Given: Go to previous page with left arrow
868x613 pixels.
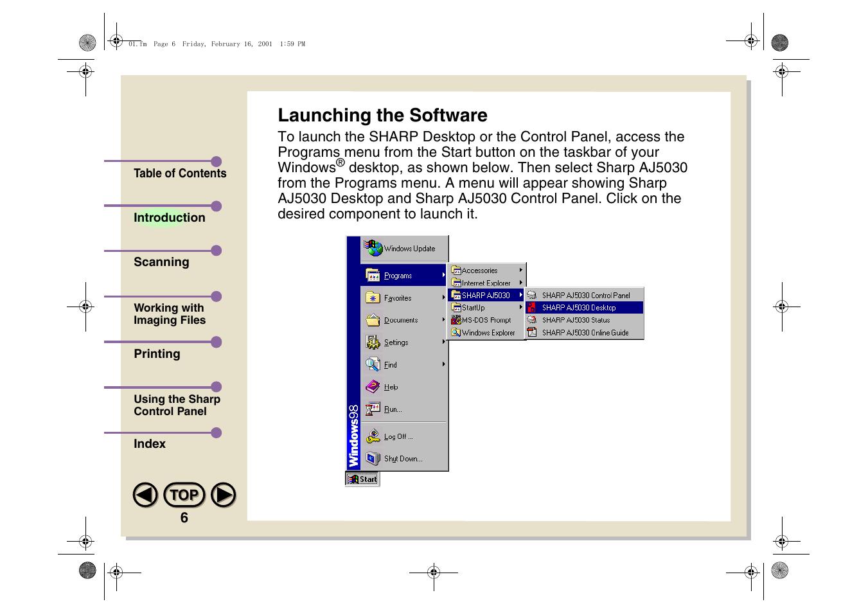Looking at the screenshot, I should pos(145,495).
